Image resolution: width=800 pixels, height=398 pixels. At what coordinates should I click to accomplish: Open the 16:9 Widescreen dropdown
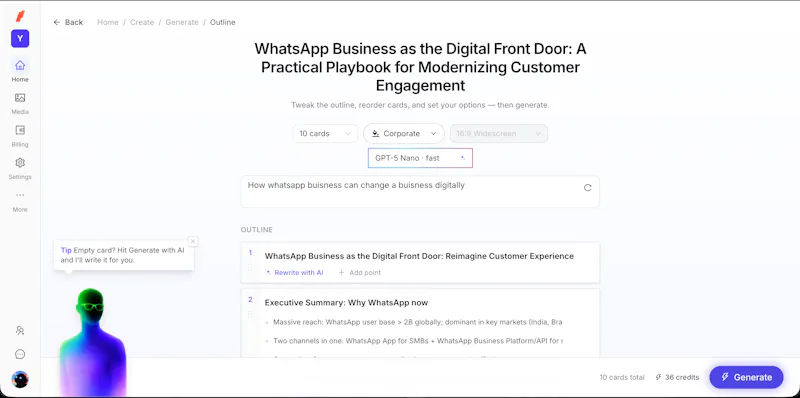[498, 134]
